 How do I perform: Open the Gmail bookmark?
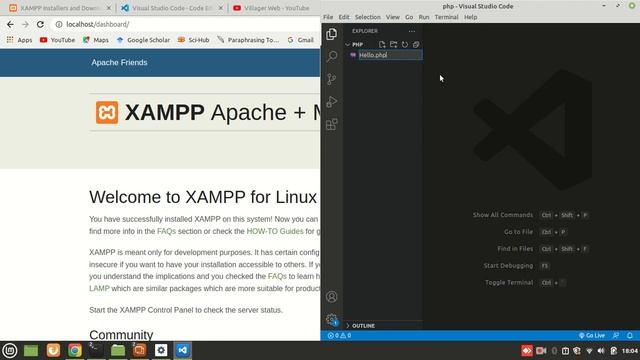point(300,40)
